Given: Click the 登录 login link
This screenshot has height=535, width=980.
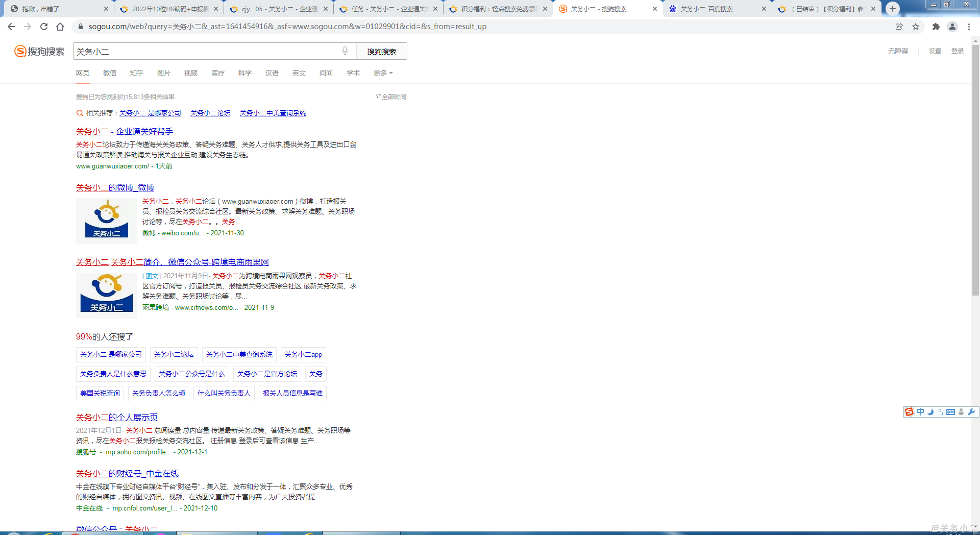Looking at the screenshot, I should tap(958, 51).
